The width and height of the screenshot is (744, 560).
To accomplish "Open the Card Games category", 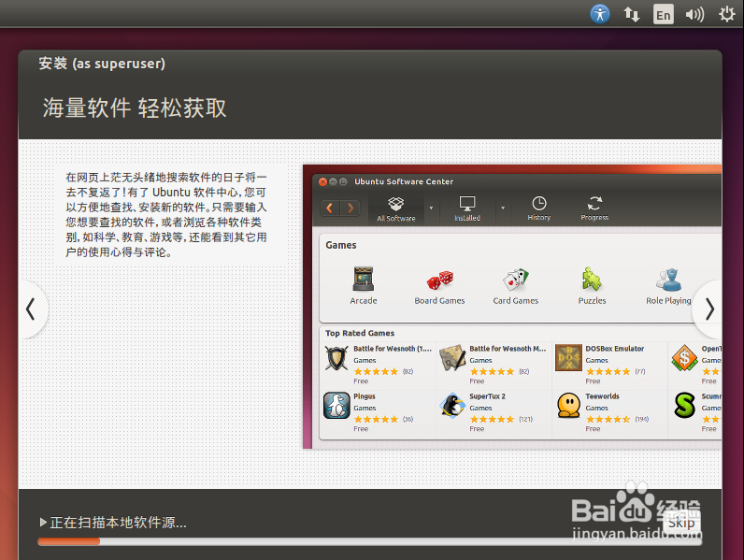I will [x=516, y=286].
